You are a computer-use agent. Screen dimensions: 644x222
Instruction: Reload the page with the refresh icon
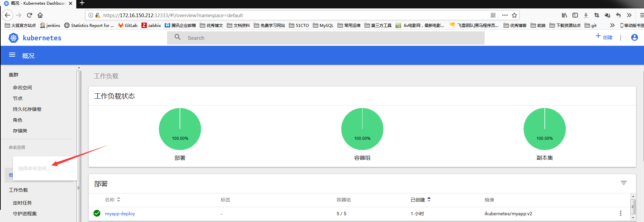point(29,15)
